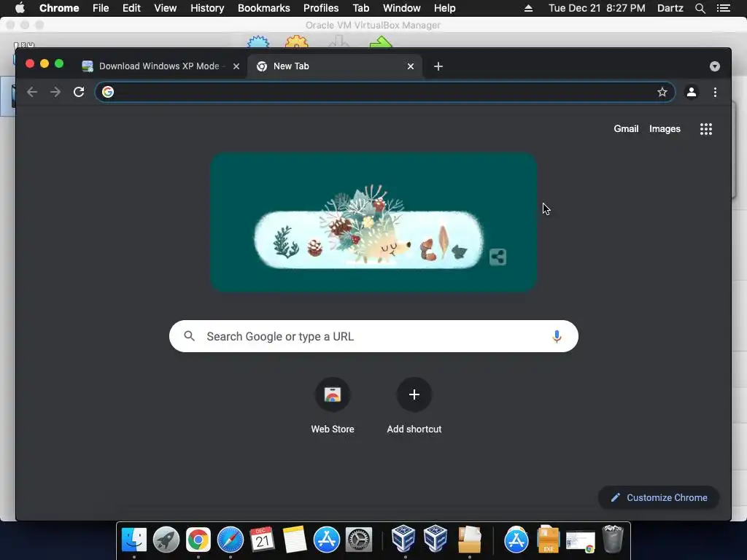Go back using the back arrow
This screenshot has height=560, width=747.
32,92
